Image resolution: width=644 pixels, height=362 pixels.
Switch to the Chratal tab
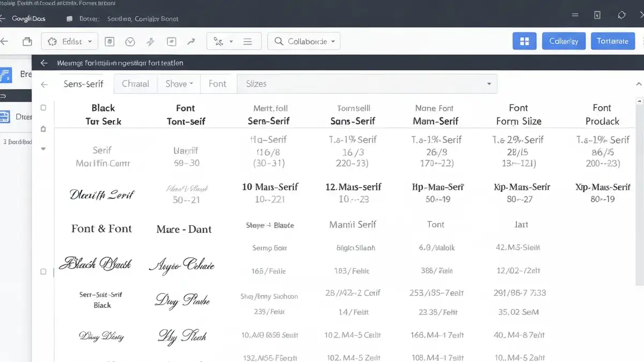point(135,84)
